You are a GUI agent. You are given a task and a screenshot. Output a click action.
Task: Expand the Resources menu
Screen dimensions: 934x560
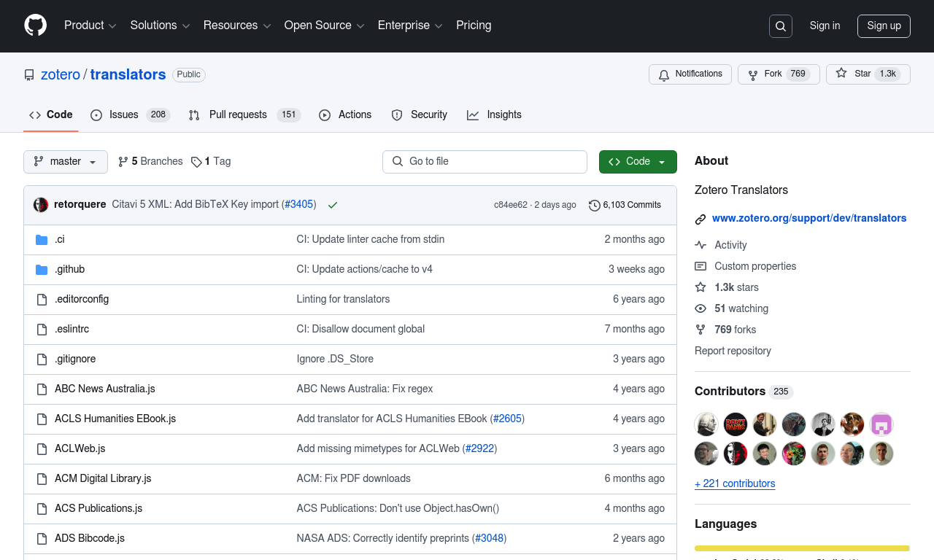point(237,26)
